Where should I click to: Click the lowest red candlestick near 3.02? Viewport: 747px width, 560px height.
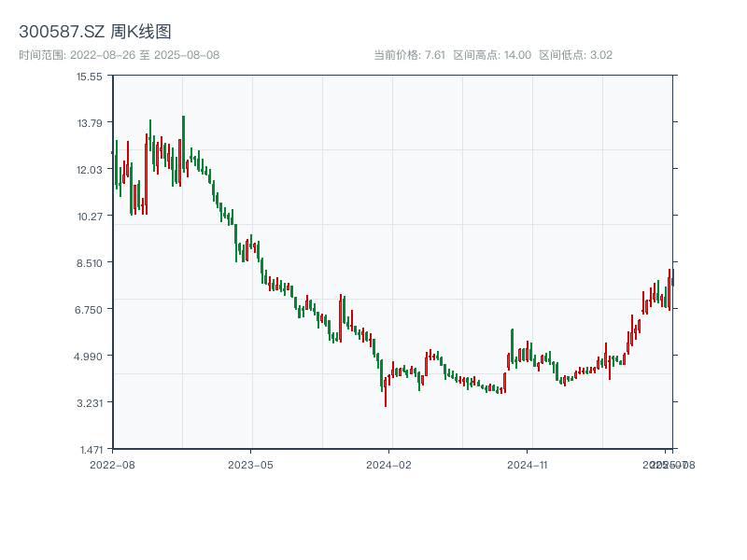(x=386, y=391)
